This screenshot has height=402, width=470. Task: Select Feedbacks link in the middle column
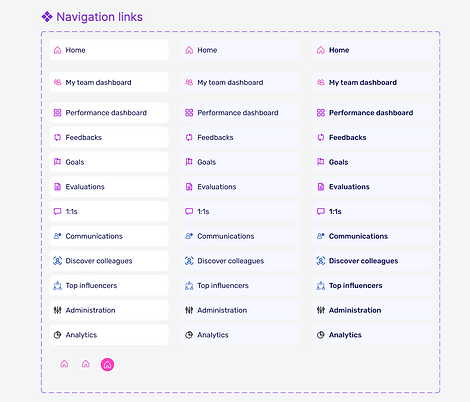tap(241, 137)
